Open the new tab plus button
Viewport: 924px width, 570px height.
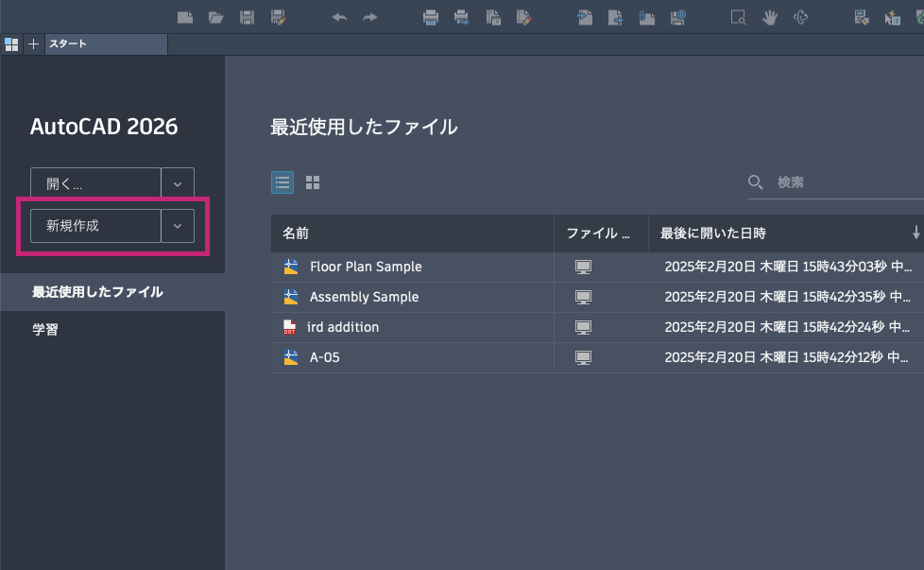33,43
